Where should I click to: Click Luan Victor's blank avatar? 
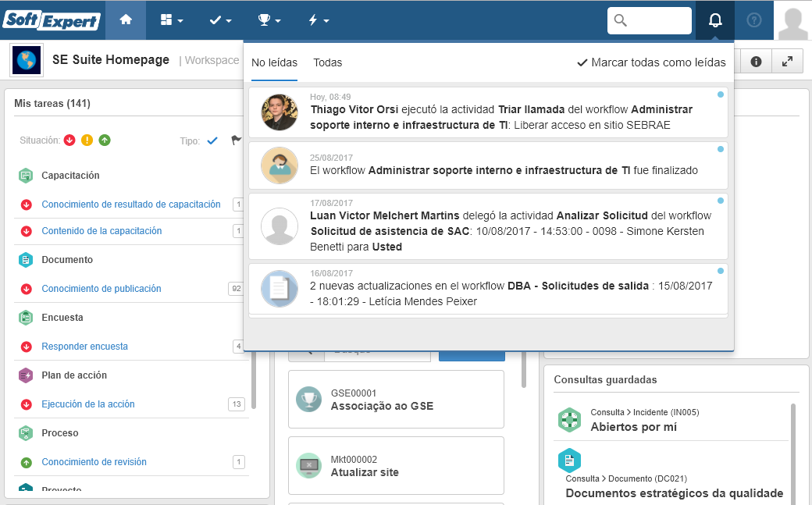pos(280,226)
